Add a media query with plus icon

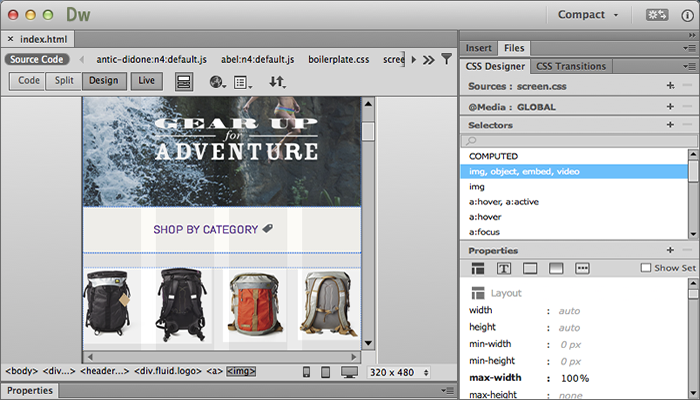(670, 106)
